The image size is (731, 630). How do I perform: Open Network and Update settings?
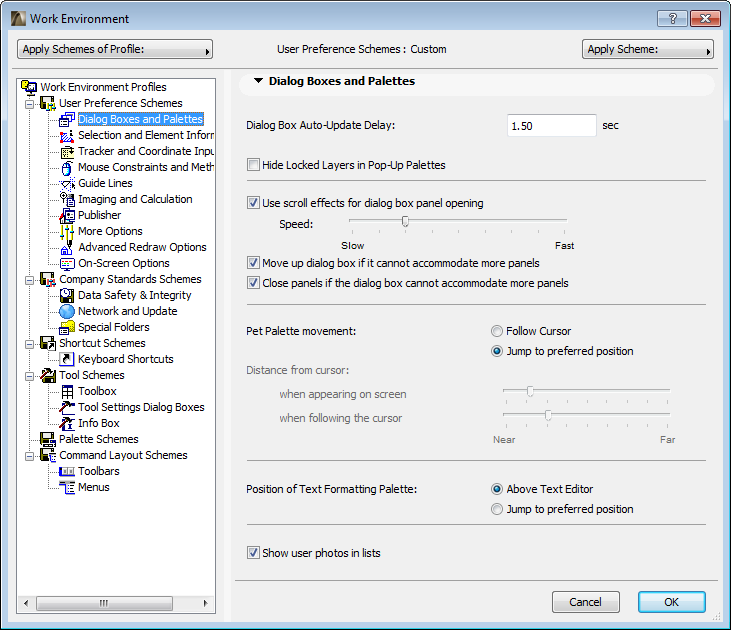click(127, 311)
